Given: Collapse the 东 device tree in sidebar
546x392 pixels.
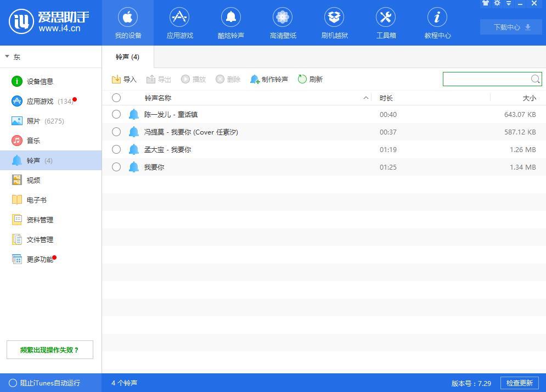Looking at the screenshot, I should click(x=8, y=57).
